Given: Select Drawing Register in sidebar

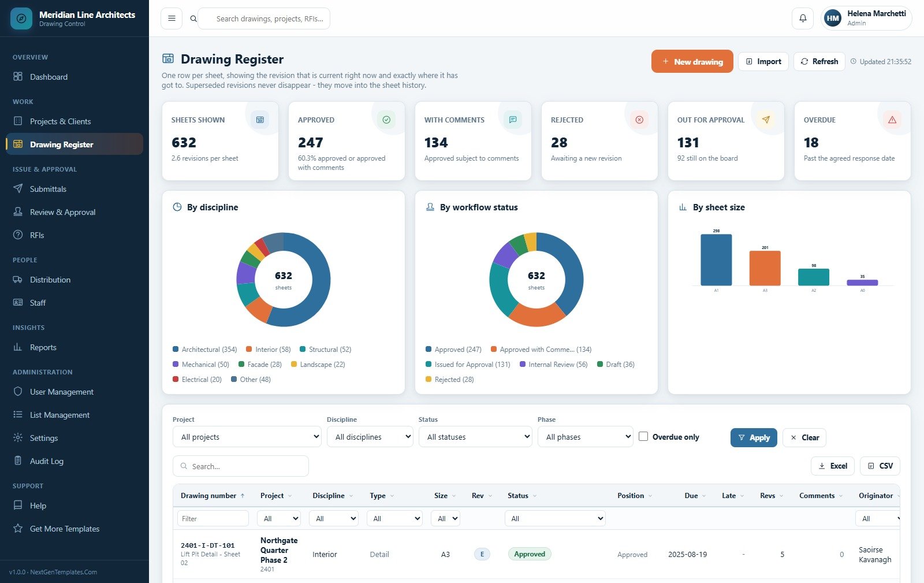Looking at the screenshot, I should point(74,144).
